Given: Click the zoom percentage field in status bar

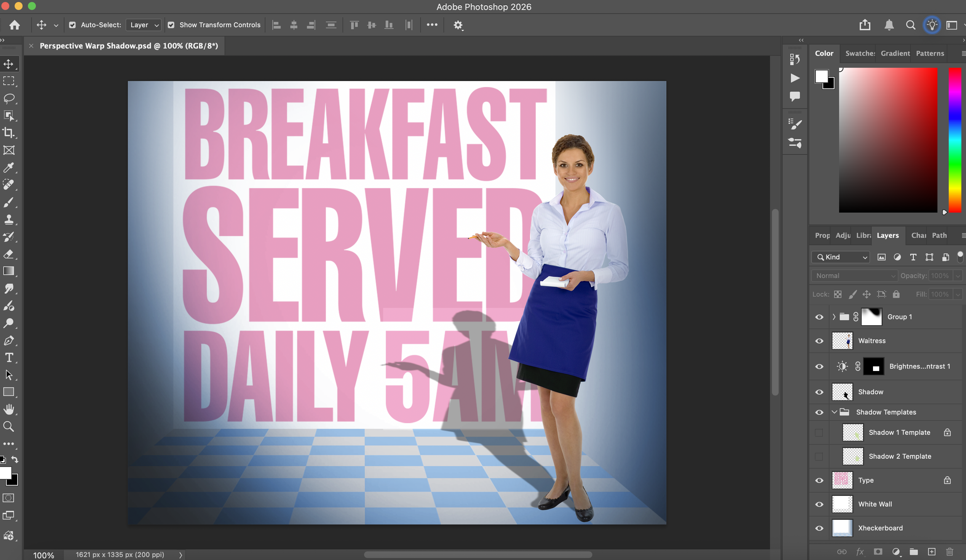Looking at the screenshot, I should pos(43,555).
